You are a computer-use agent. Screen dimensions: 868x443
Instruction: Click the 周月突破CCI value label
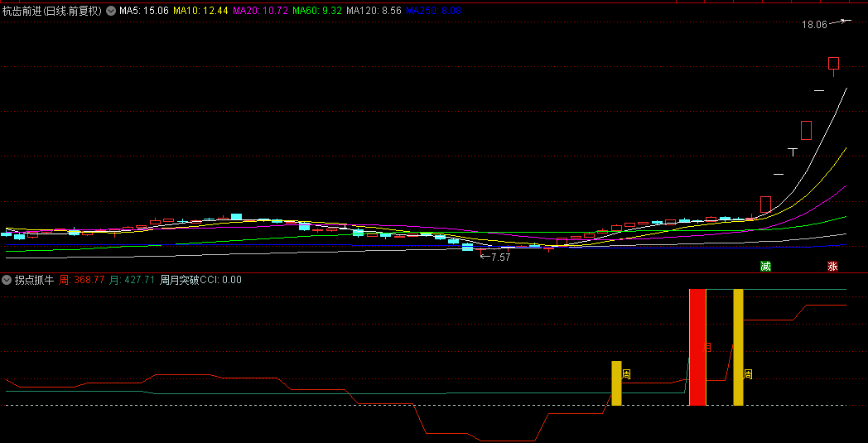pos(200,280)
